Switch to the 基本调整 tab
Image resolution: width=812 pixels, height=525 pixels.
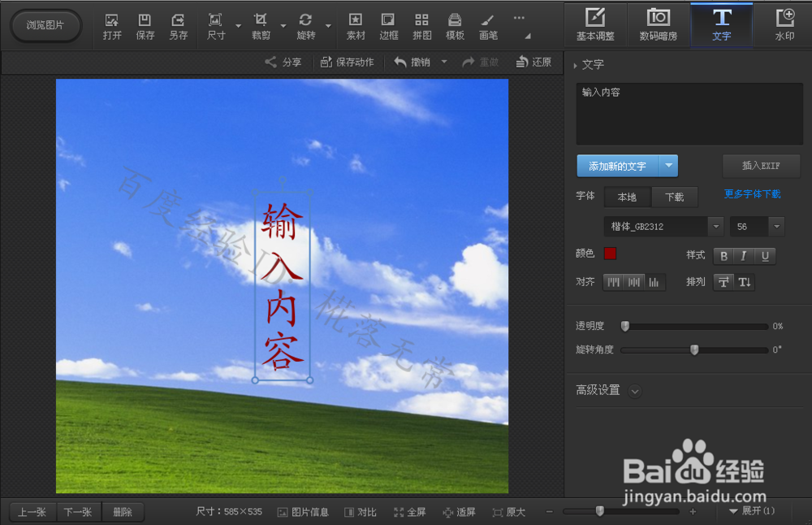point(595,25)
